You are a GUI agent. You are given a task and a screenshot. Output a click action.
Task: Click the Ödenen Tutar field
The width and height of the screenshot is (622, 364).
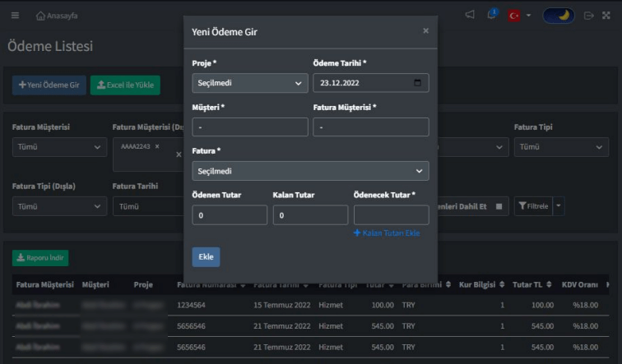(x=230, y=215)
